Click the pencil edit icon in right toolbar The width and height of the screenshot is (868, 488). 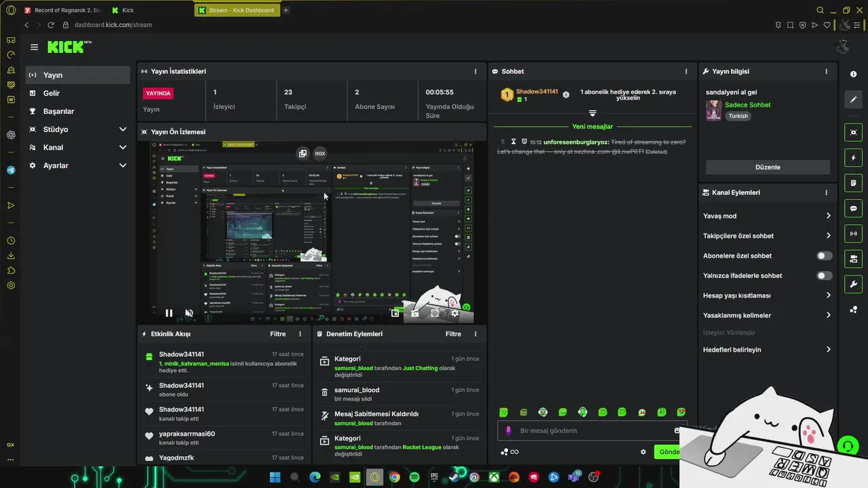click(853, 100)
